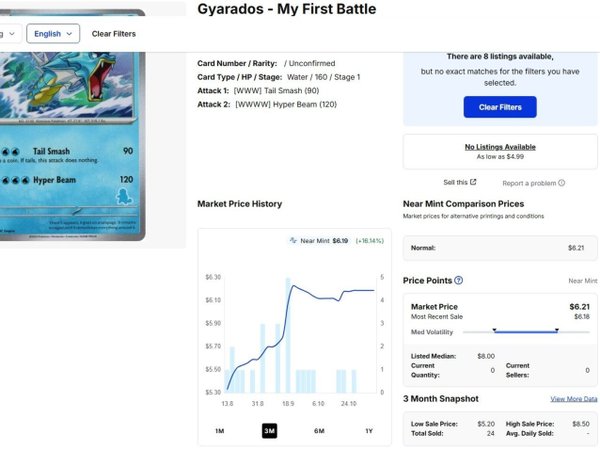The image size is (600, 450).
Task: Click the Report a problem info icon
Action: click(562, 183)
